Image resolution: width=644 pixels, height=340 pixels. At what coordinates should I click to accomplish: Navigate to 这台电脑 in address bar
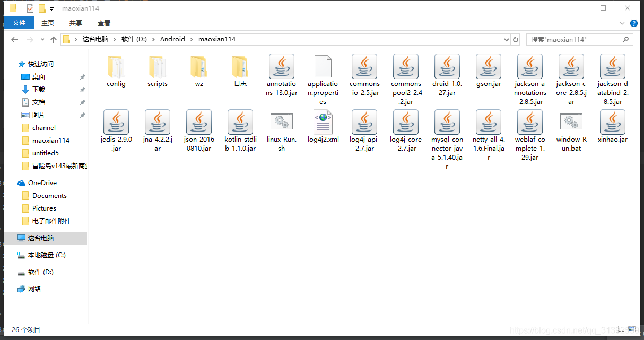(x=95, y=39)
